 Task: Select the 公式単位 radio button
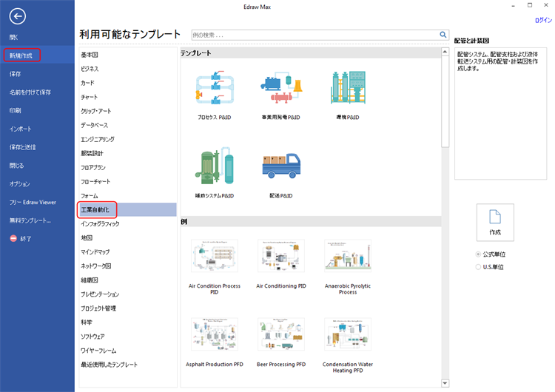[478, 254]
